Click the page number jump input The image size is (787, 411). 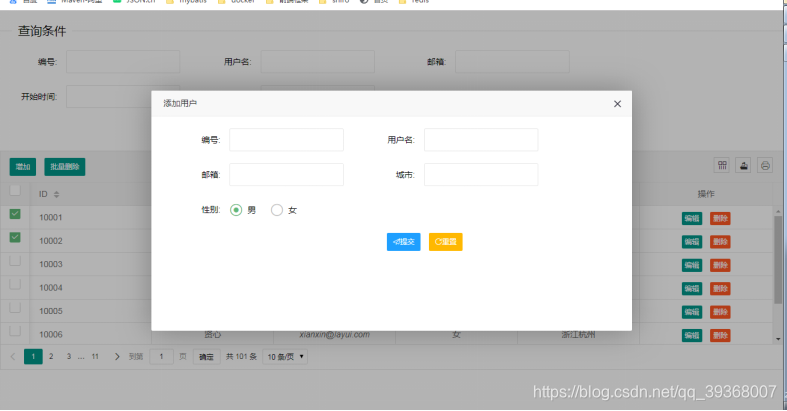click(162, 357)
